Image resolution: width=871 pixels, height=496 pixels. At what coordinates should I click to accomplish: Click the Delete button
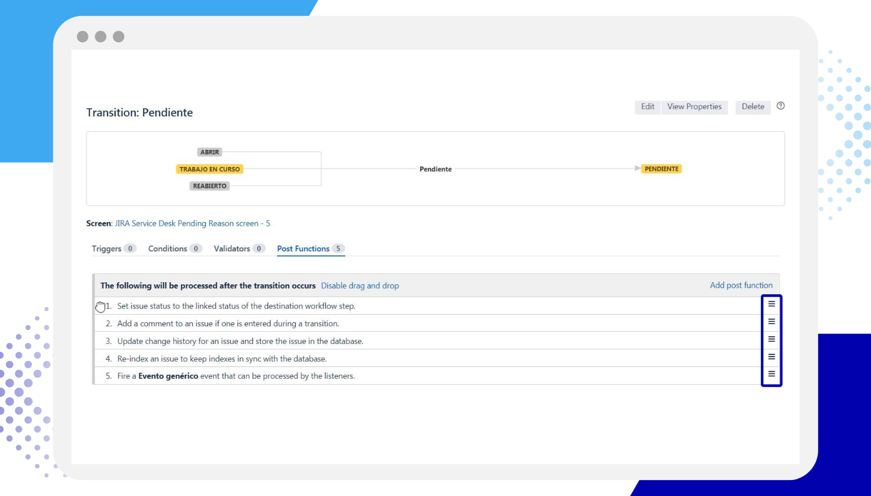753,107
